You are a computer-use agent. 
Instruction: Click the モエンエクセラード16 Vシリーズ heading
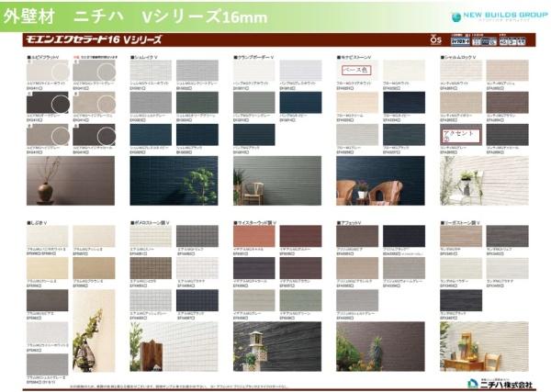point(94,39)
